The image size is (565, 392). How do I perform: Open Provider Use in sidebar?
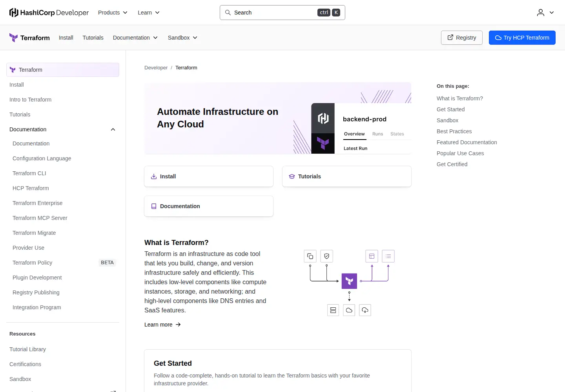click(x=28, y=248)
